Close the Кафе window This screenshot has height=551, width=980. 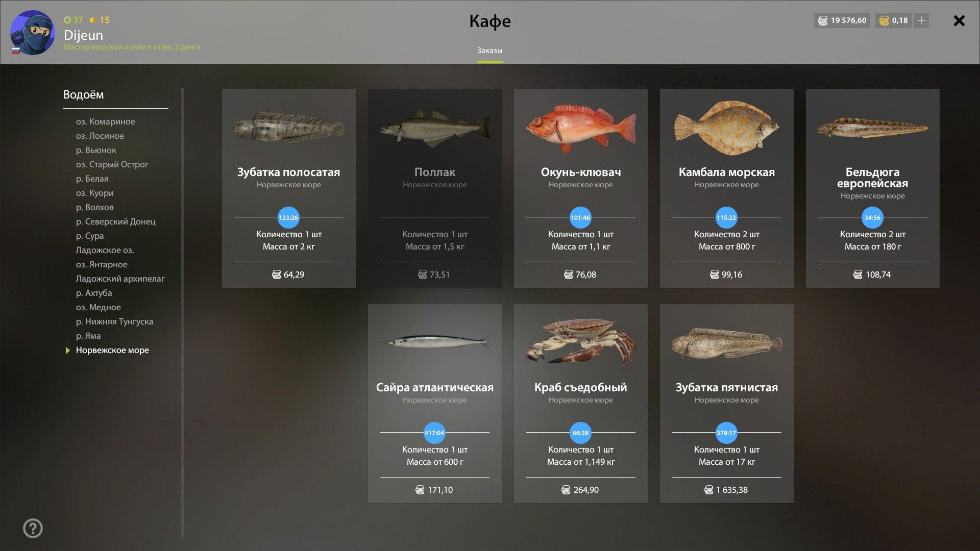[x=959, y=20]
